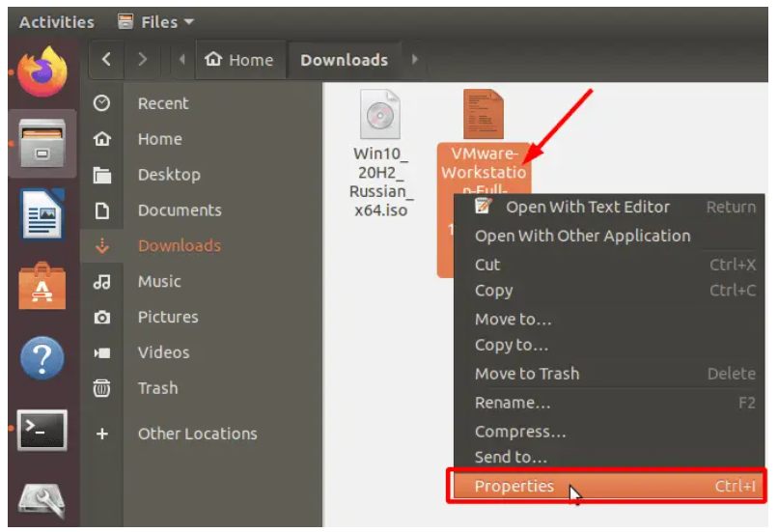The height and width of the screenshot is (532, 778).
Task: Click the Home house sidebar icon
Action: click(x=101, y=139)
